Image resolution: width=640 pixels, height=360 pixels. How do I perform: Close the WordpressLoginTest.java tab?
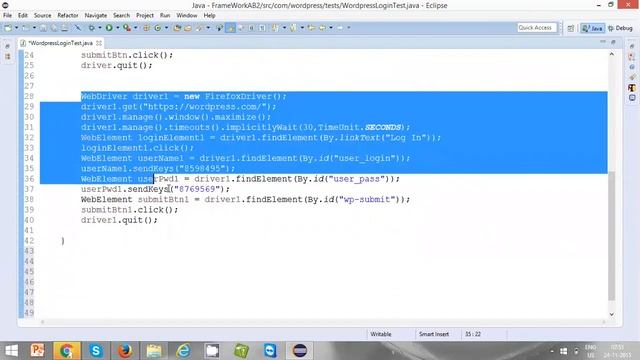(x=99, y=43)
